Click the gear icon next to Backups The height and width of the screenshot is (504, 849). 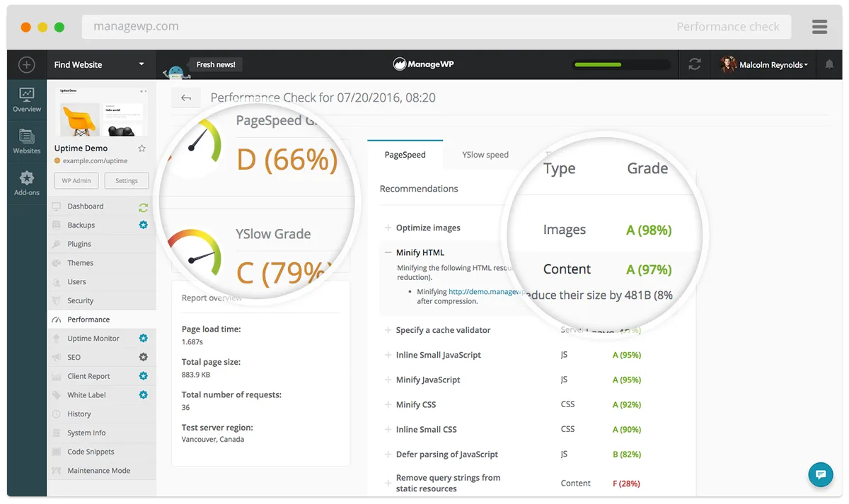pos(143,225)
